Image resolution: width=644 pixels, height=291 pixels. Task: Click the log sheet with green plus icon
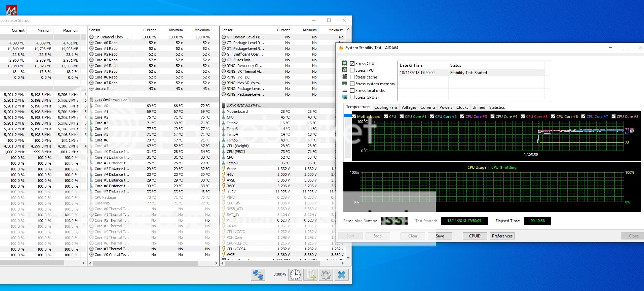pos(310,274)
